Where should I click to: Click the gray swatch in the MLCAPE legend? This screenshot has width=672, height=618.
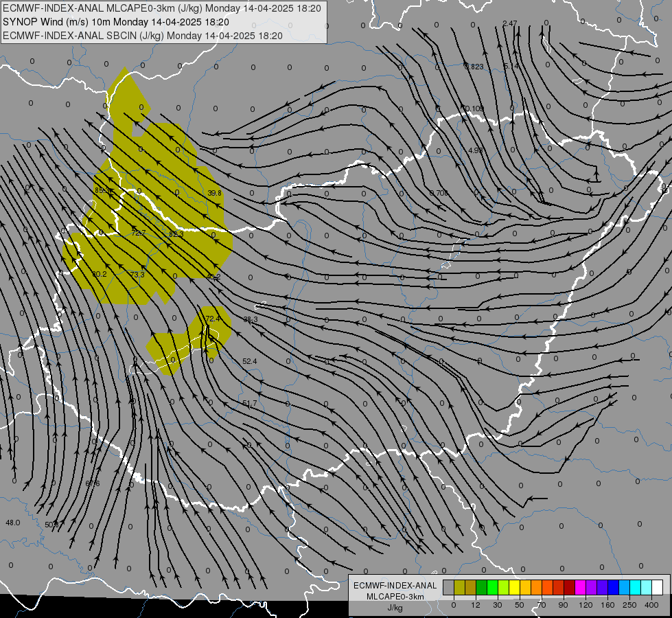coord(449,588)
